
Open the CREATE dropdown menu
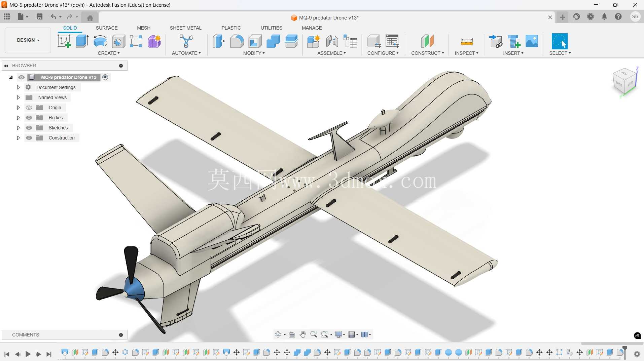coord(109,53)
